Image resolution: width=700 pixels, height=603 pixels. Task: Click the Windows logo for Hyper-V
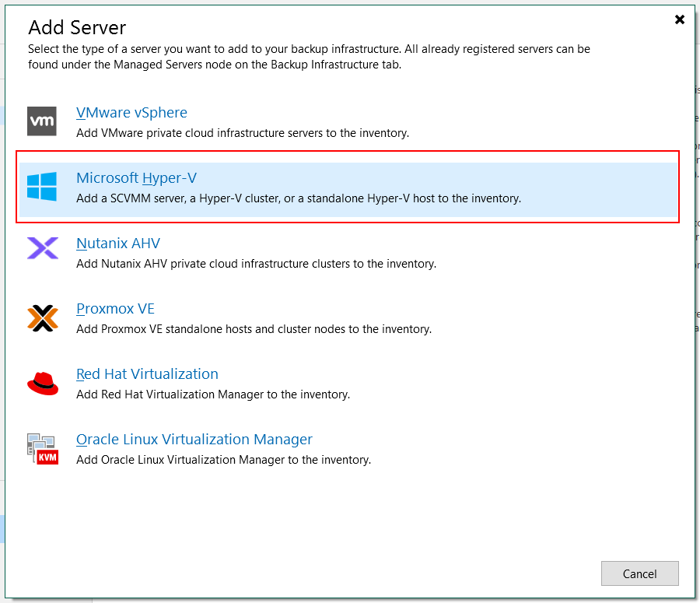click(x=42, y=186)
